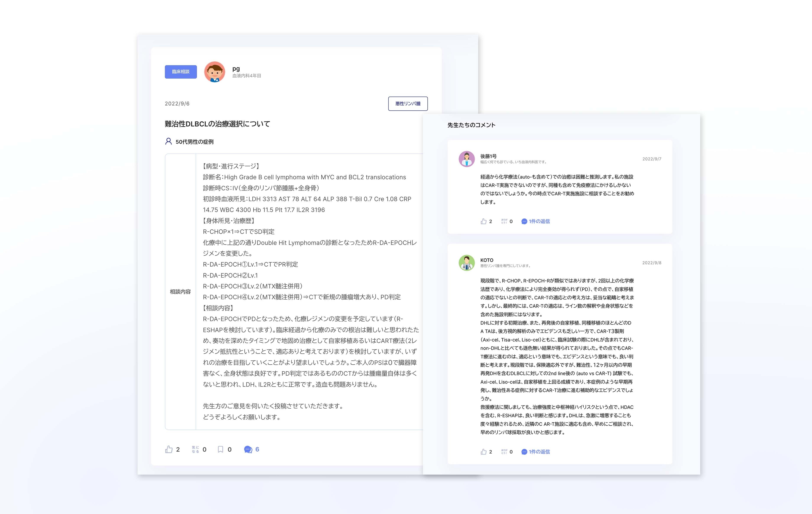812x514 pixels.
Task: Click post title 難治性DLBCLの治療選択について
Action: click(x=217, y=124)
